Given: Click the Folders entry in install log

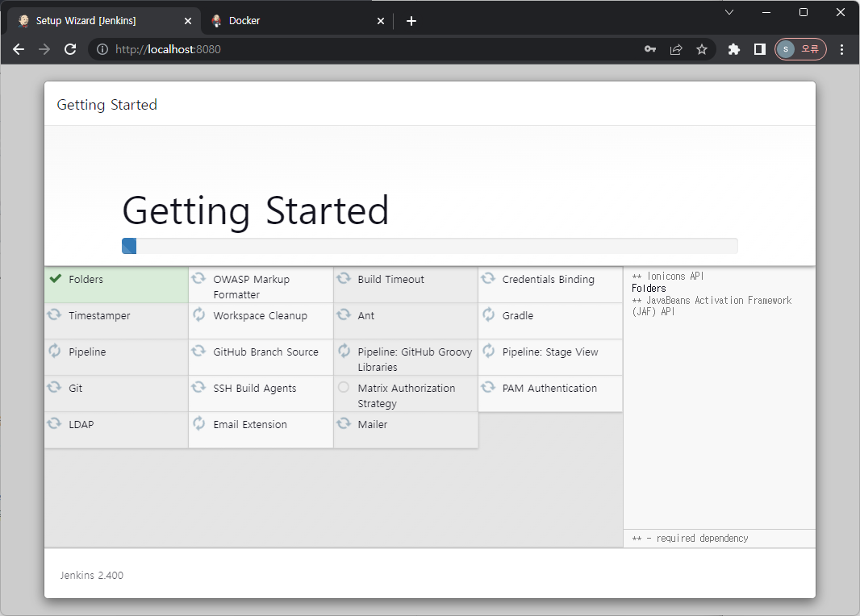Looking at the screenshot, I should coord(649,289).
